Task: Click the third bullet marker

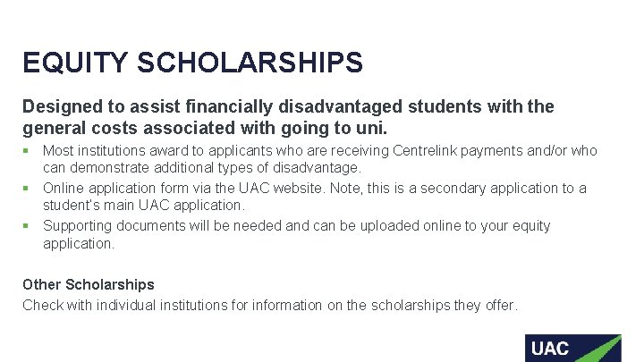Action: pos(27,226)
